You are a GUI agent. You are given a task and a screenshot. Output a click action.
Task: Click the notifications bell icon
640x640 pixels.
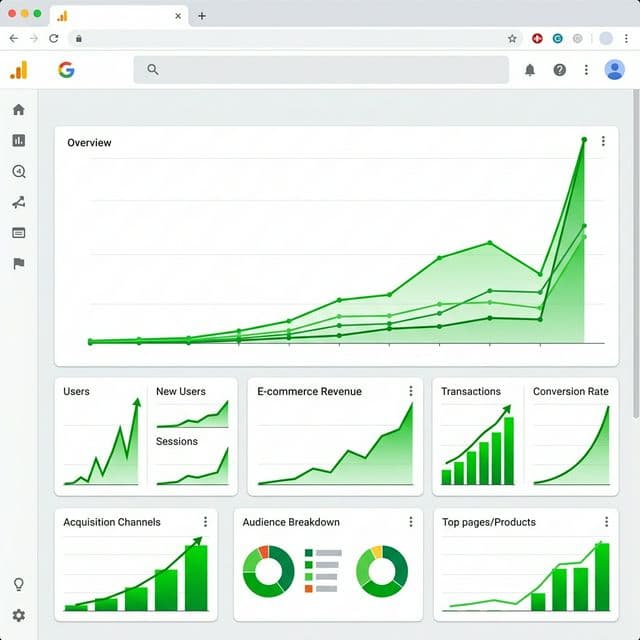click(530, 70)
